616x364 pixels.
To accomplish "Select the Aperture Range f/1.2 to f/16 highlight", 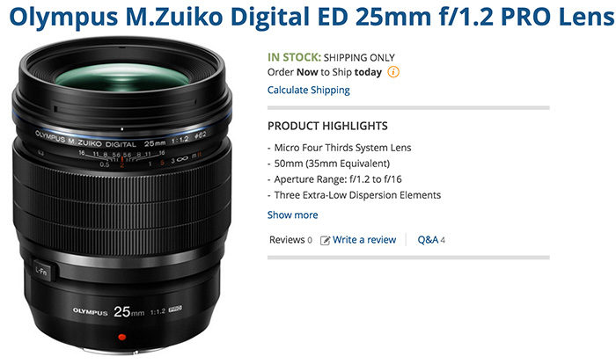I will [338, 179].
